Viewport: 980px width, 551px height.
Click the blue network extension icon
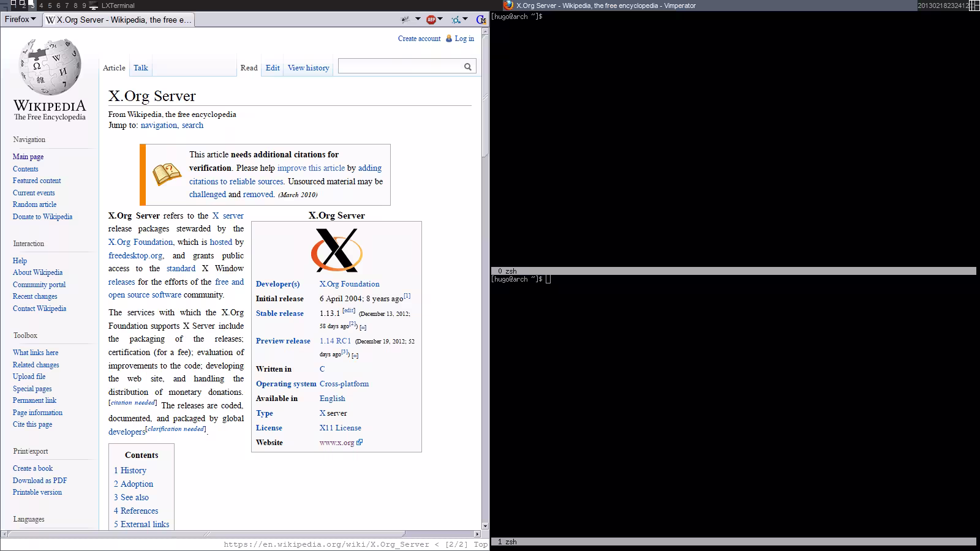click(x=456, y=20)
